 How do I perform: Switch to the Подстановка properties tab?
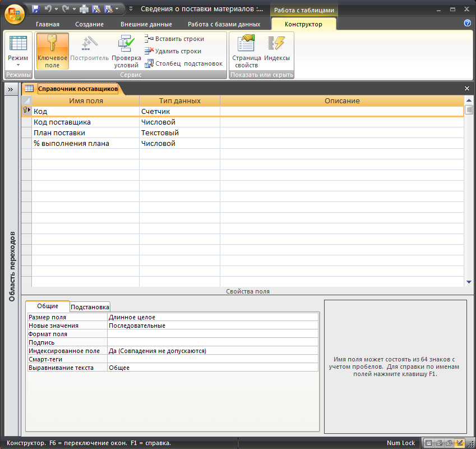tap(90, 307)
